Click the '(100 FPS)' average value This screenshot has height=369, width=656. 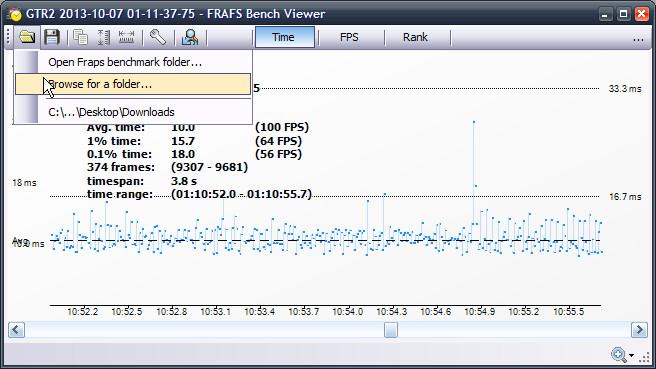[282, 127]
